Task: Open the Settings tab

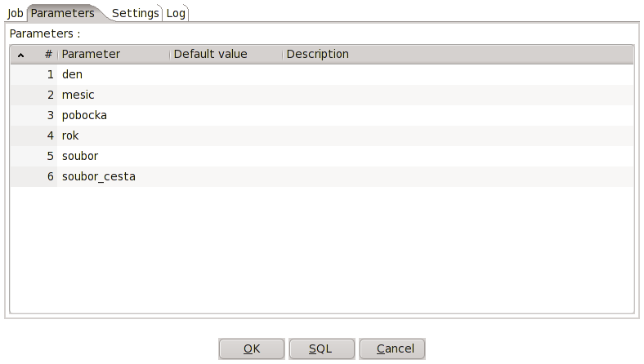Action: click(135, 13)
